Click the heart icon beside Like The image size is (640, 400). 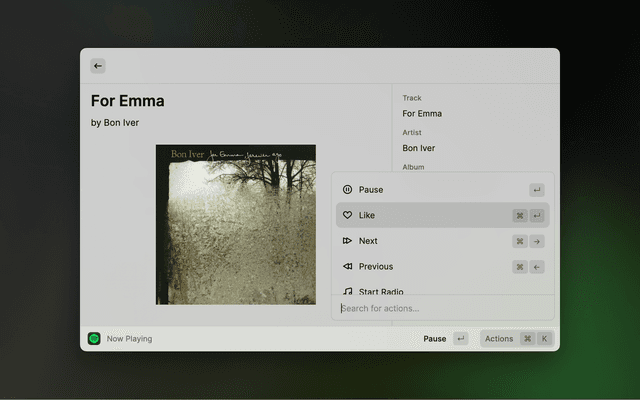[347, 215]
